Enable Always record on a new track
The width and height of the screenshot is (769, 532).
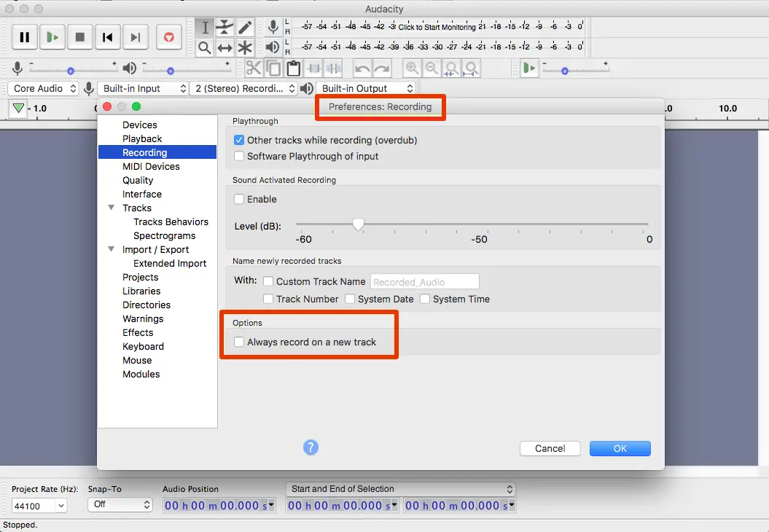pos(238,342)
